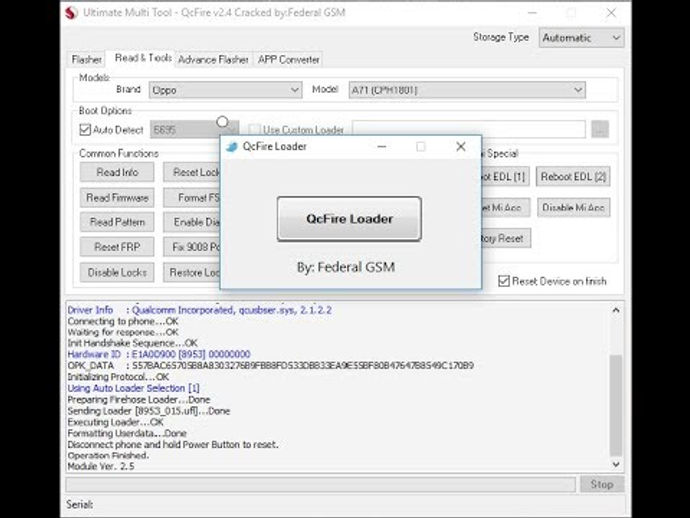The width and height of the screenshot is (690, 518).
Task: Click the Factory Reset button
Action: pyautogui.click(x=506, y=238)
